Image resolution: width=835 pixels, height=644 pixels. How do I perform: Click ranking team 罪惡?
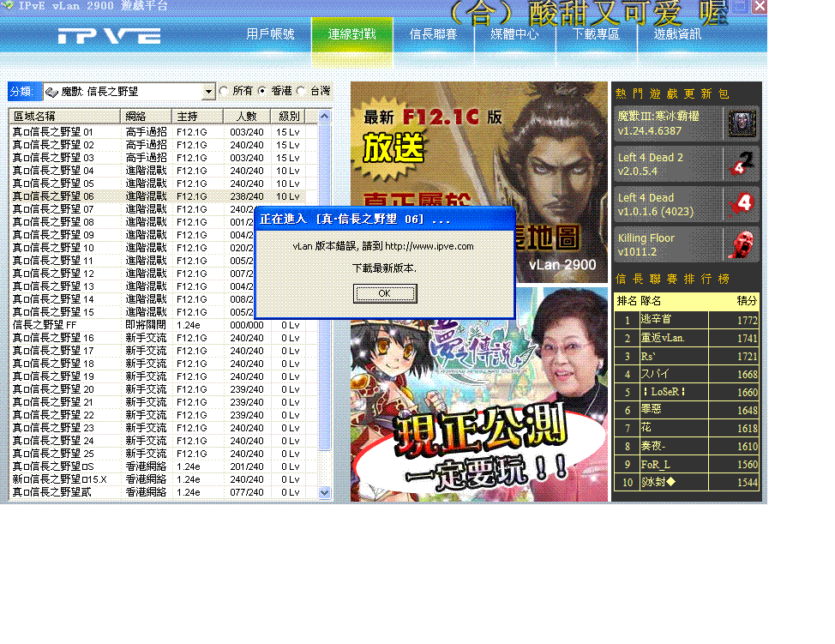(651, 410)
